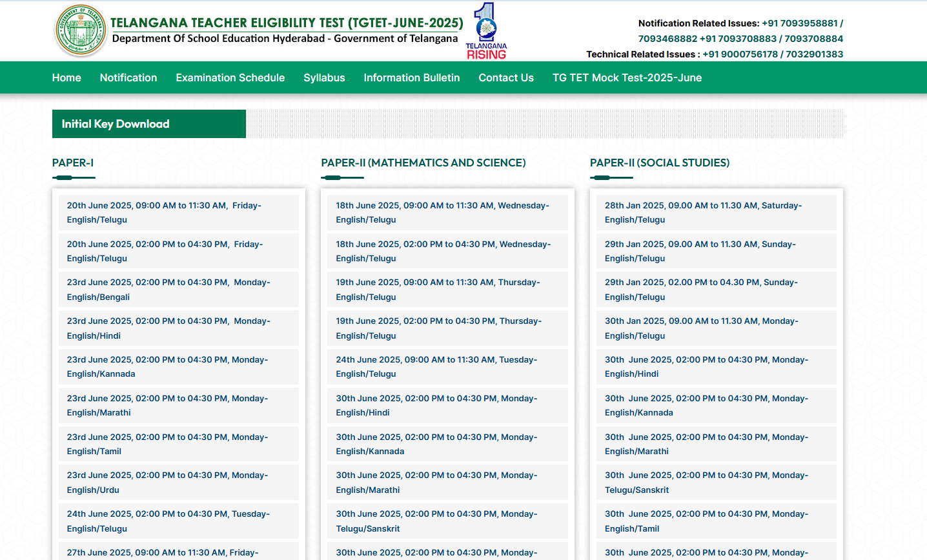
Task: Click the TGTET-JUNE-2025 site title
Action: [287, 23]
